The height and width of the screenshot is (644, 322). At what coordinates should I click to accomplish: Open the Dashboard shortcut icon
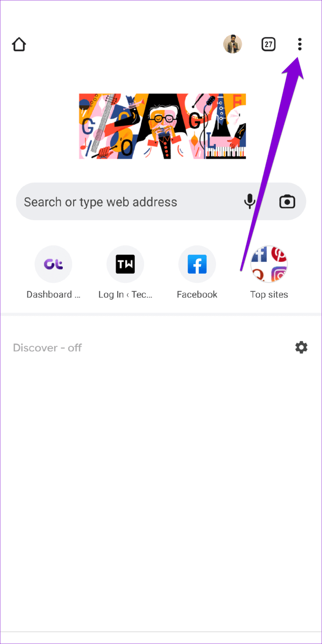[x=53, y=264]
